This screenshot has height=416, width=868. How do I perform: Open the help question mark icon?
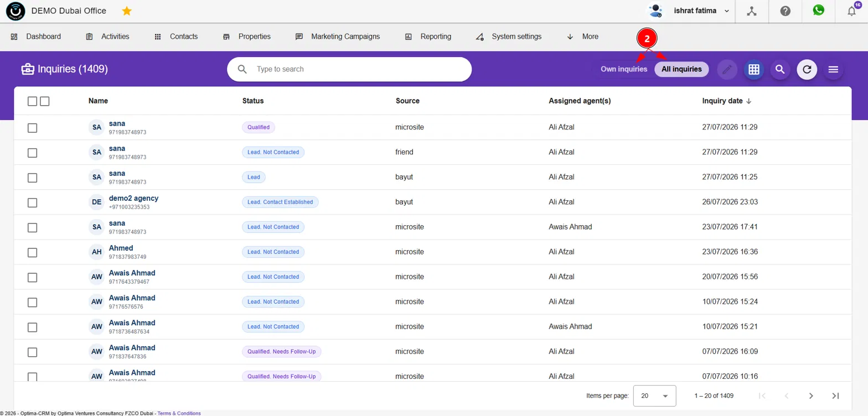(785, 11)
